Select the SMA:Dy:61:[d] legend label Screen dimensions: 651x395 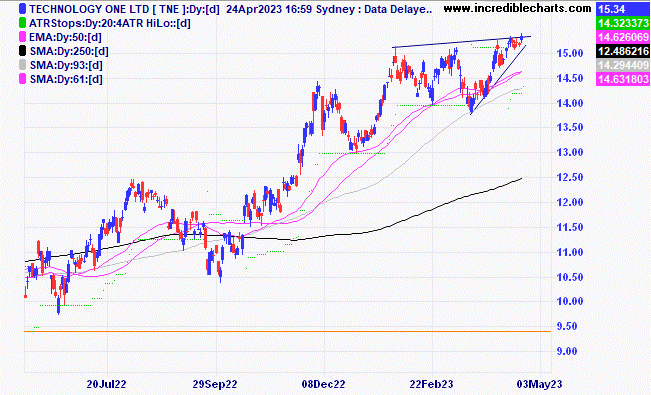66,79
